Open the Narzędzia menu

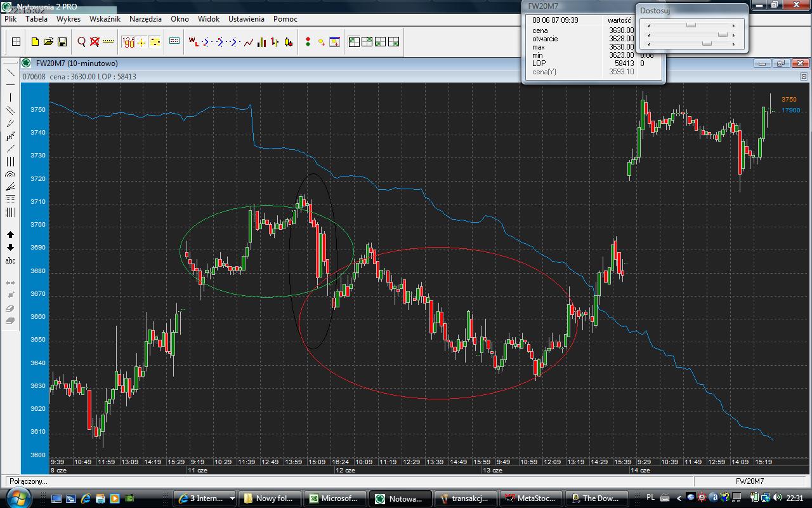(145, 19)
